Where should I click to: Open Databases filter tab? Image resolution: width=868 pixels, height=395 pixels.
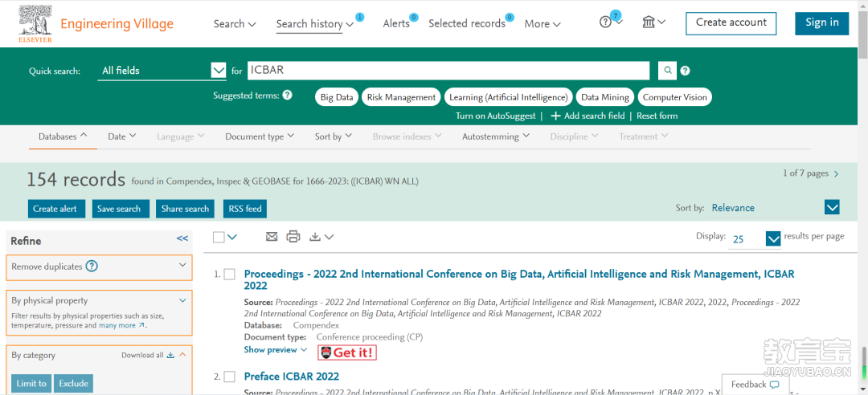coord(63,136)
